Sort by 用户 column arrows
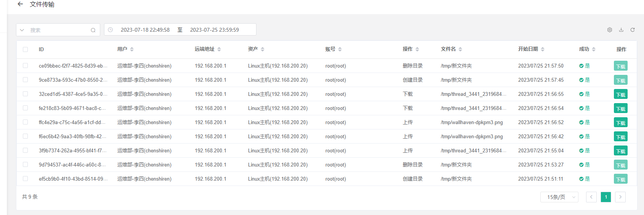The width and height of the screenshot is (644, 215). tap(132, 49)
